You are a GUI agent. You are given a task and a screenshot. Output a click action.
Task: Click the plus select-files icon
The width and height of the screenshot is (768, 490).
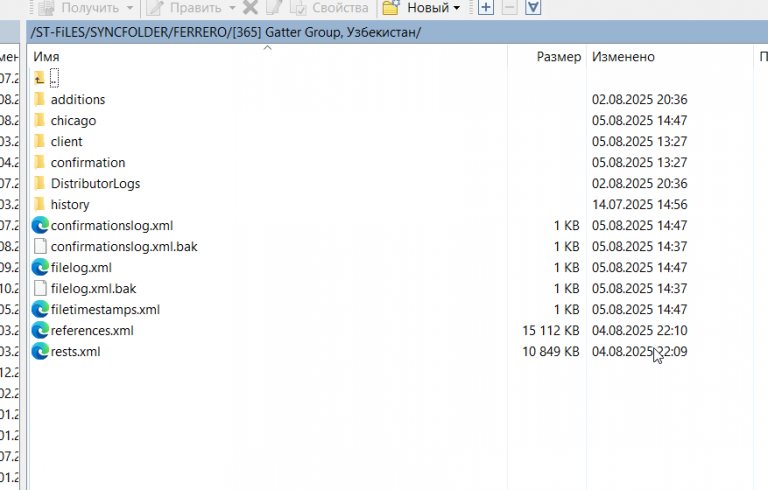click(x=485, y=7)
